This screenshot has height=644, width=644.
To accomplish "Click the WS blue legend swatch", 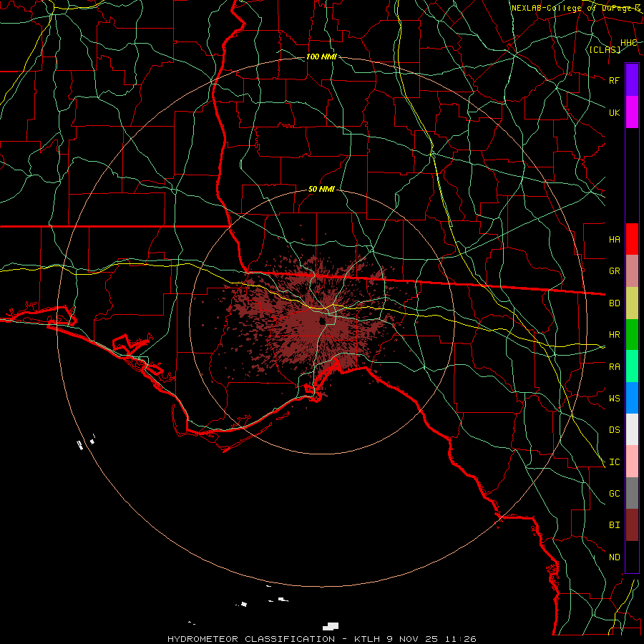I will click(x=632, y=398).
